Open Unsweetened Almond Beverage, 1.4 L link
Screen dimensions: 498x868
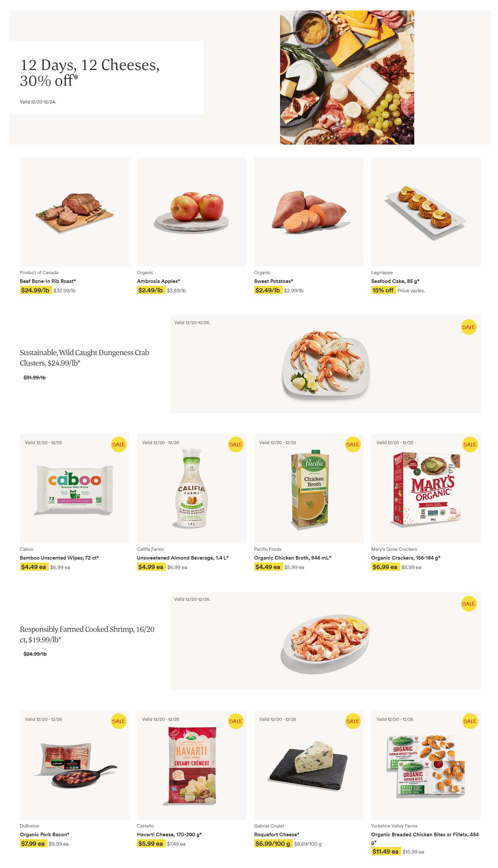pos(183,558)
